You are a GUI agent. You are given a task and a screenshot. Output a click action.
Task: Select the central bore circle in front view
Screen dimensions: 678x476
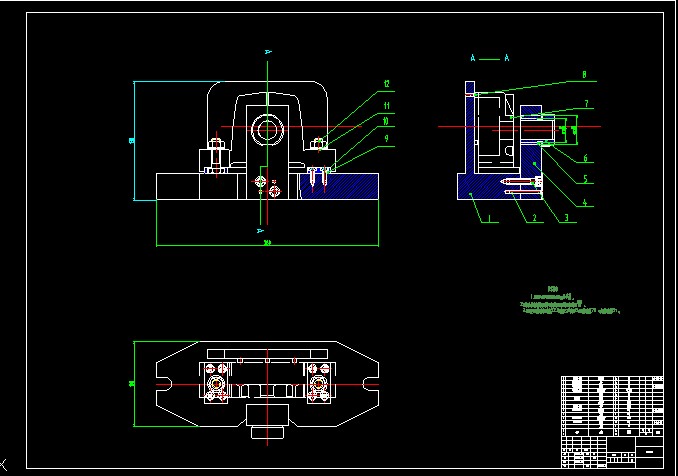[267, 130]
